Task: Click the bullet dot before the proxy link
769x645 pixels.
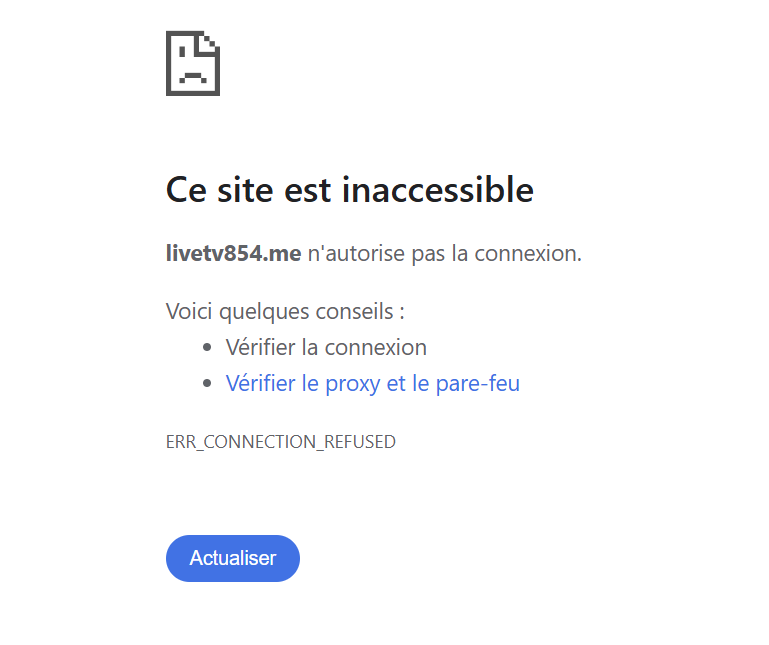Action: click(207, 383)
